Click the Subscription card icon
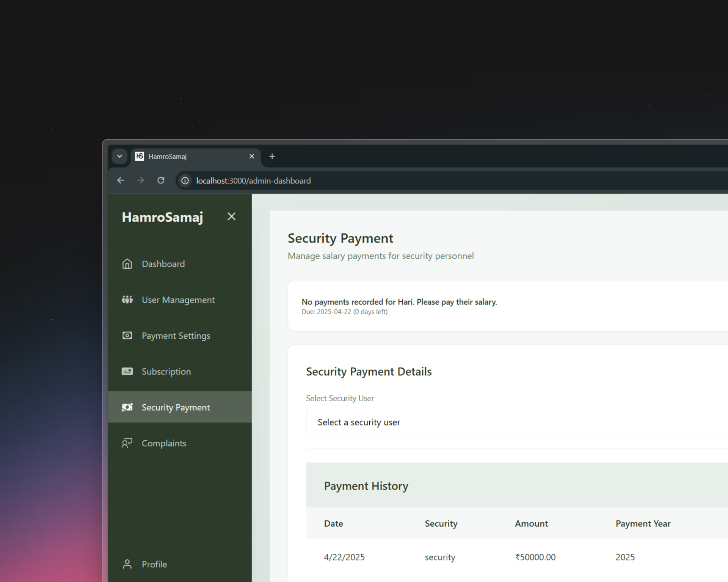The width and height of the screenshot is (728, 582). pyautogui.click(x=127, y=371)
